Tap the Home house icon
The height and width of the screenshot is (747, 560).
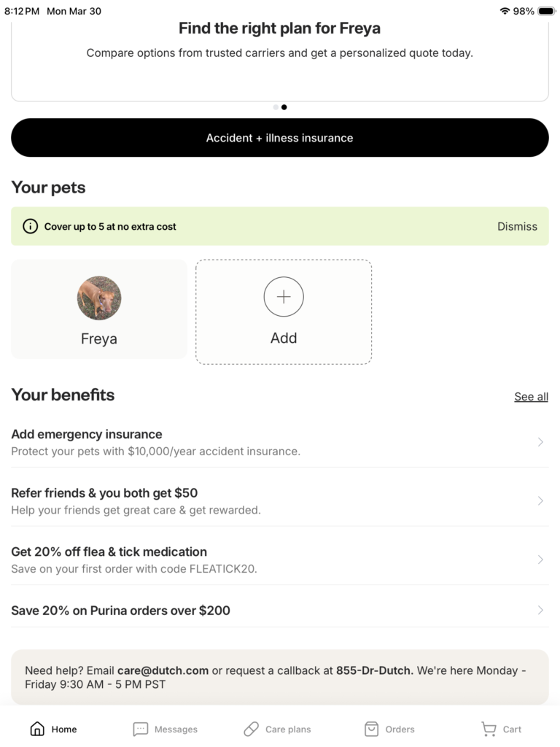click(37, 729)
